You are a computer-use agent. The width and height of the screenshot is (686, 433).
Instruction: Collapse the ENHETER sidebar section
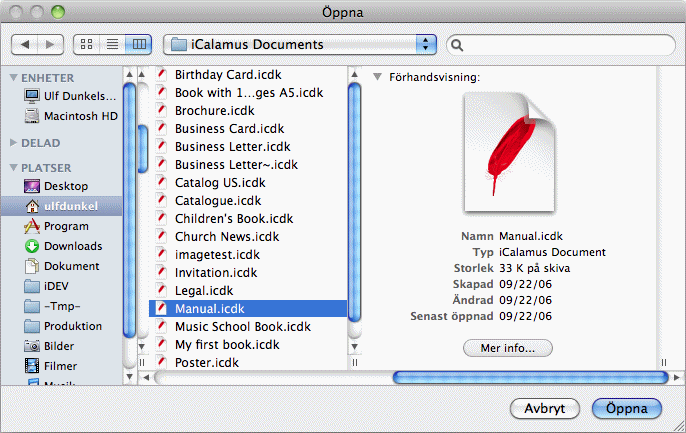(x=14, y=78)
